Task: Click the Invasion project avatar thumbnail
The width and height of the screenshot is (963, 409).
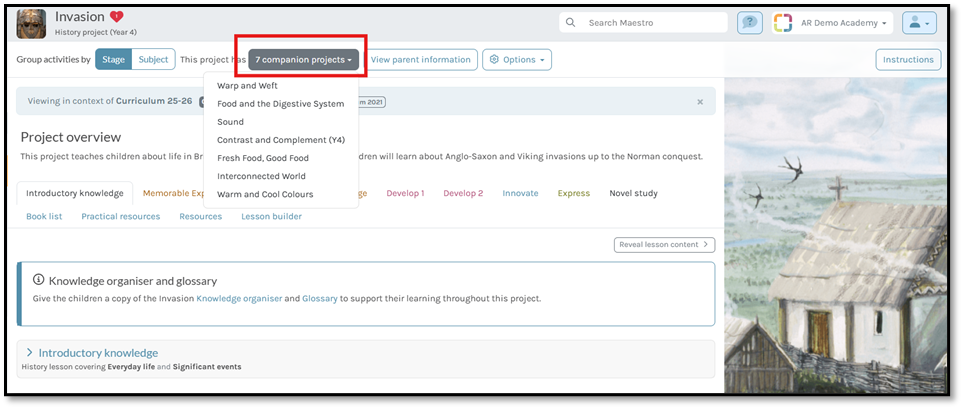Action: 31,23
